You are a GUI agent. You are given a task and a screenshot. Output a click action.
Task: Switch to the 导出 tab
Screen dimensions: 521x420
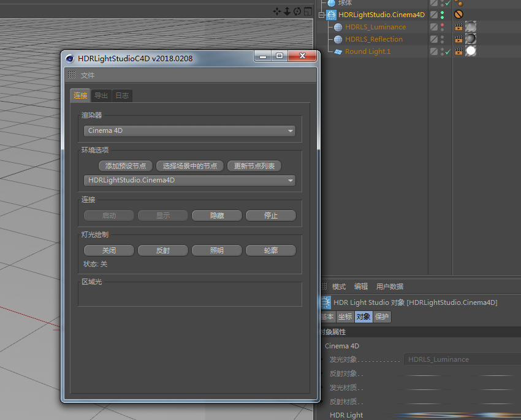point(101,96)
